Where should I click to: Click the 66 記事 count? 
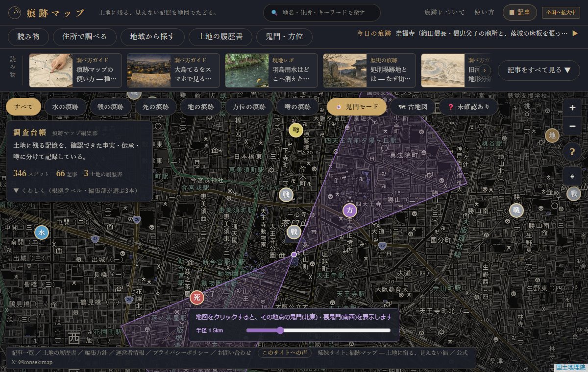pos(67,173)
